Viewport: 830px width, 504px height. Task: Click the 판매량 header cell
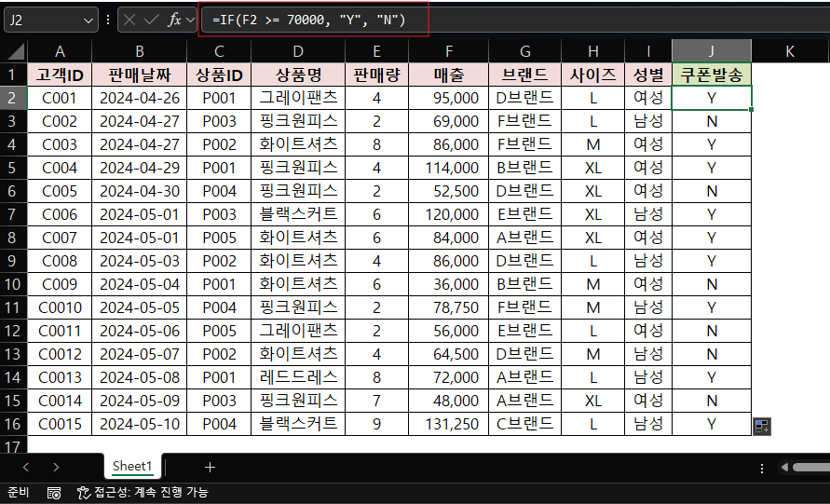(377, 75)
